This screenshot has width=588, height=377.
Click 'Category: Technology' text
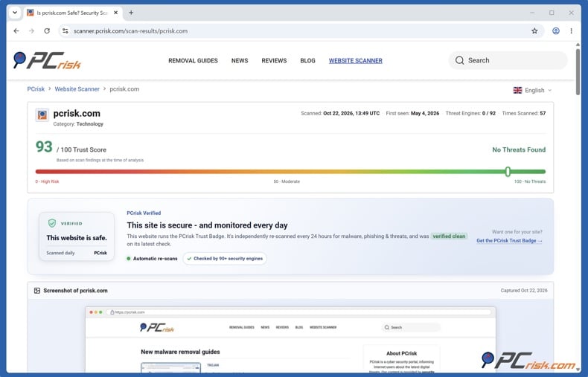(78, 124)
